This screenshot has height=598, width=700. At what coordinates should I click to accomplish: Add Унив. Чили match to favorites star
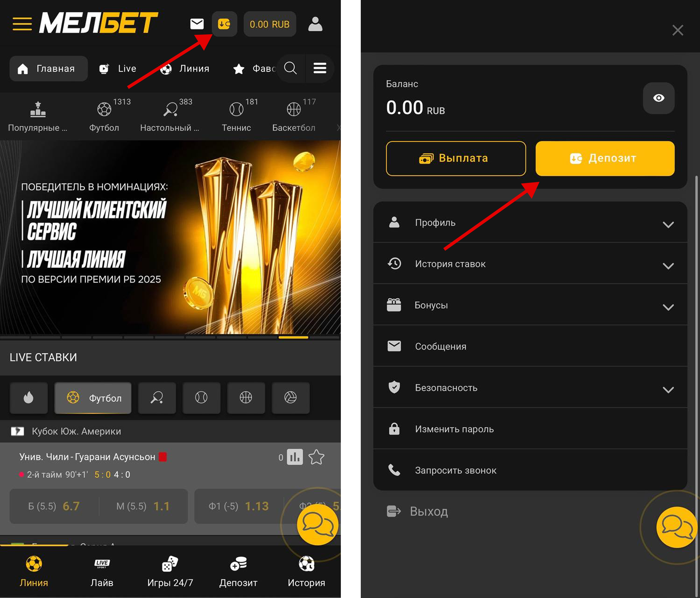pyautogui.click(x=317, y=457)
